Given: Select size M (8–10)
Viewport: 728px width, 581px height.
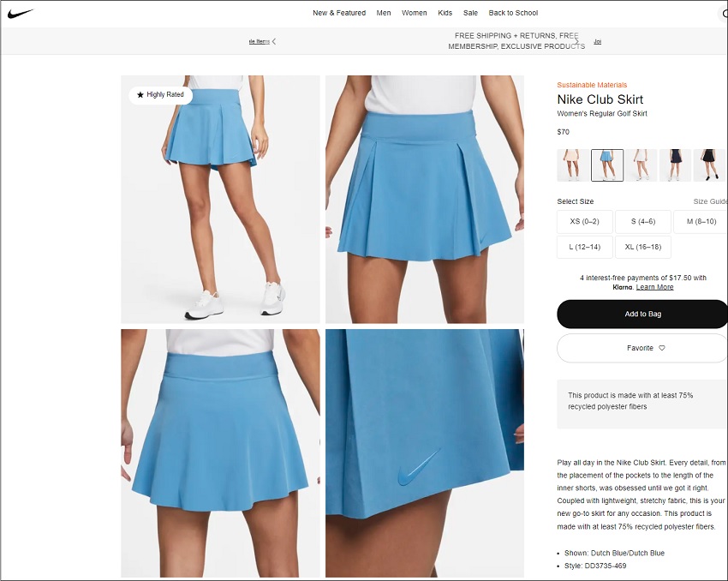Looking at the screenshot, I should [x=701, y=222].
